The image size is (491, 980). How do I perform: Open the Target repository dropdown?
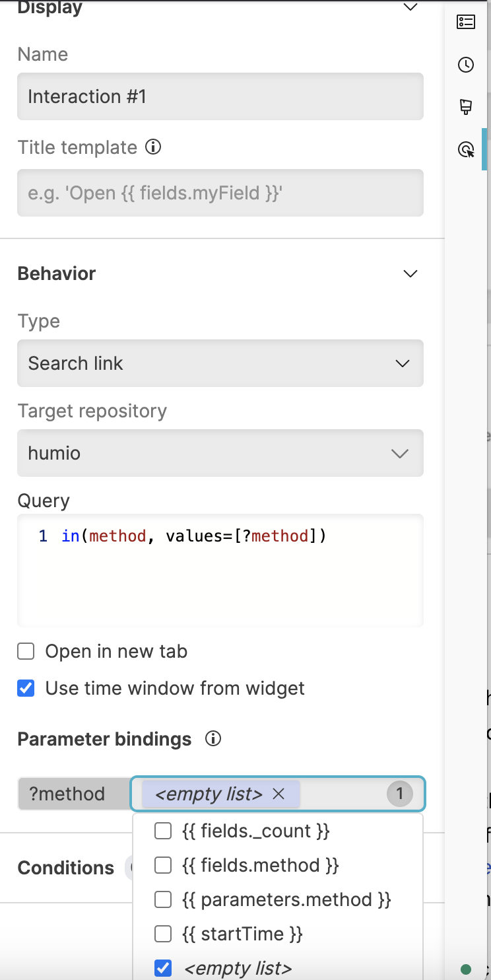click(220, 453)
